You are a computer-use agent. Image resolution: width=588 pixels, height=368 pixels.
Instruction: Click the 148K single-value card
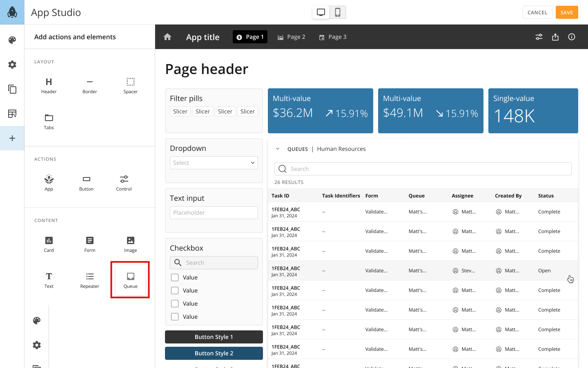tap(533, 111)
